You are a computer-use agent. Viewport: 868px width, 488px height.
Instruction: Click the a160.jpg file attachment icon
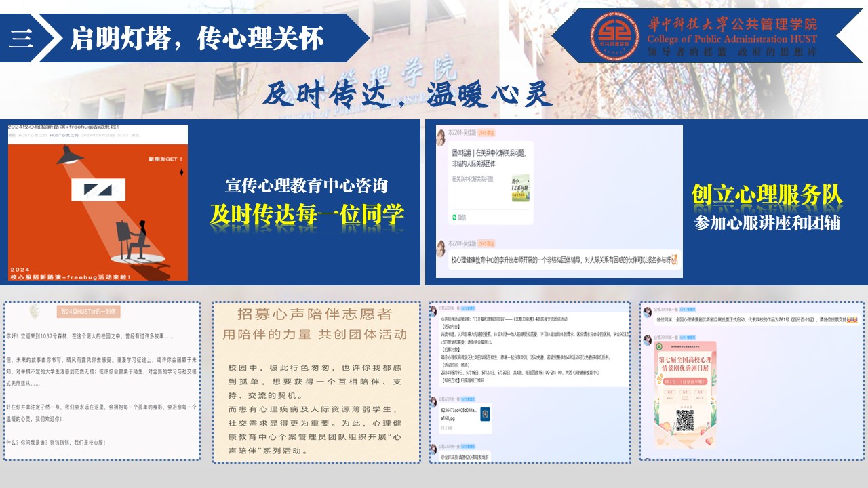485,413
